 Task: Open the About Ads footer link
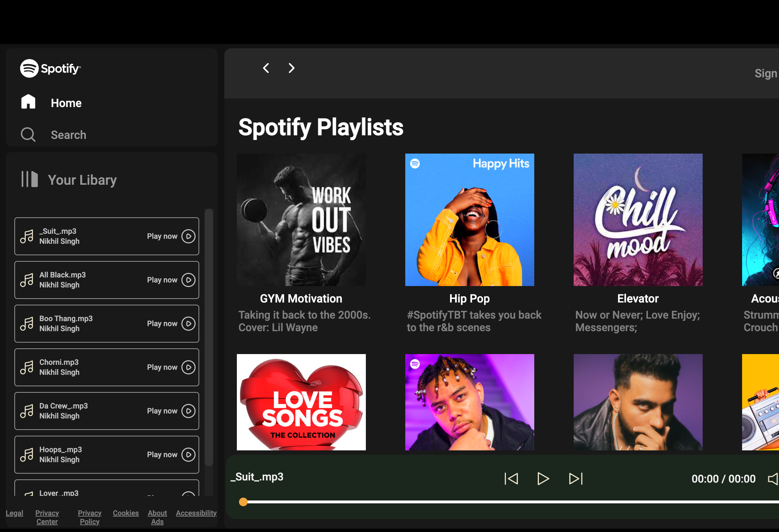click(x=157, y=517)
